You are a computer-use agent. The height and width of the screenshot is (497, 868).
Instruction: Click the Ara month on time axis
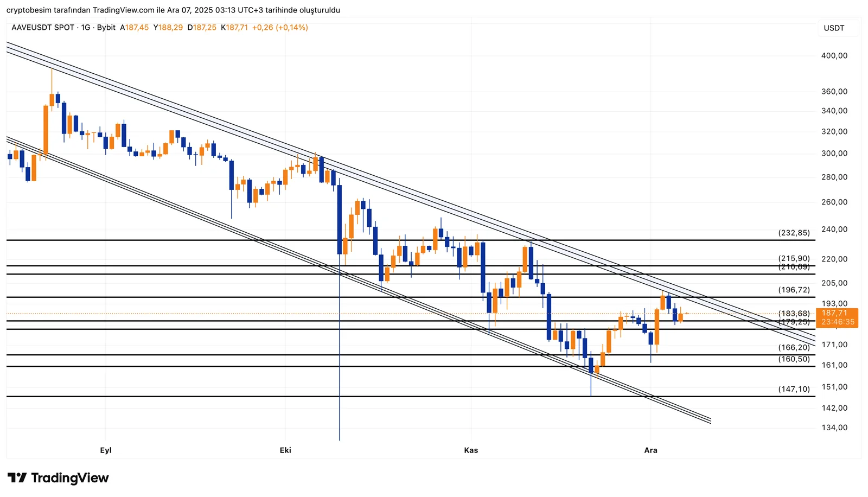(x=650, y=450)
